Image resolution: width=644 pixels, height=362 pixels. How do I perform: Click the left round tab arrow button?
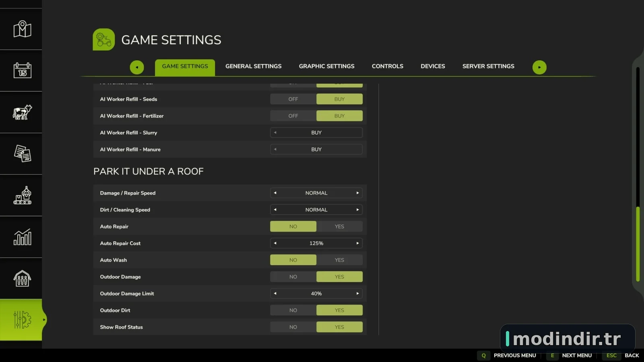[137, 67]
